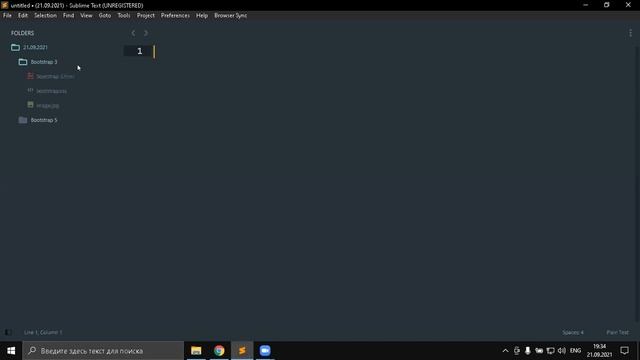
Task: Open the Selection menu
Action: (x=45, y=16)
